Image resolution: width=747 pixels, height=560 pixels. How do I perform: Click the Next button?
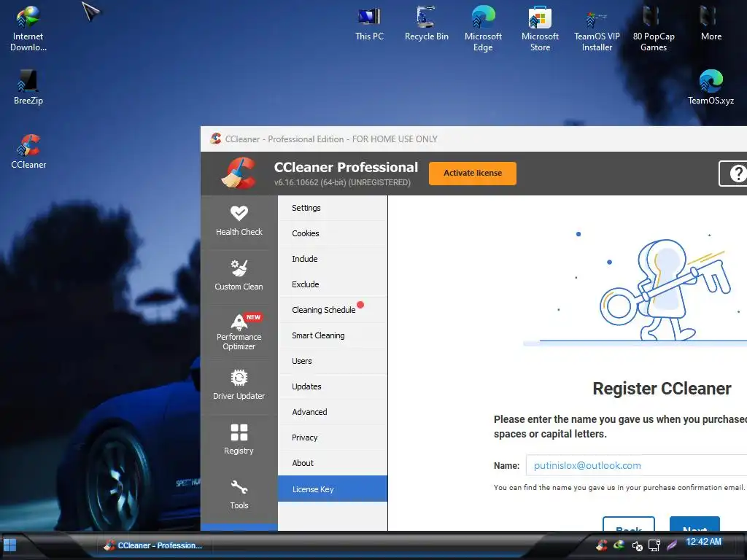coord(694,524)
